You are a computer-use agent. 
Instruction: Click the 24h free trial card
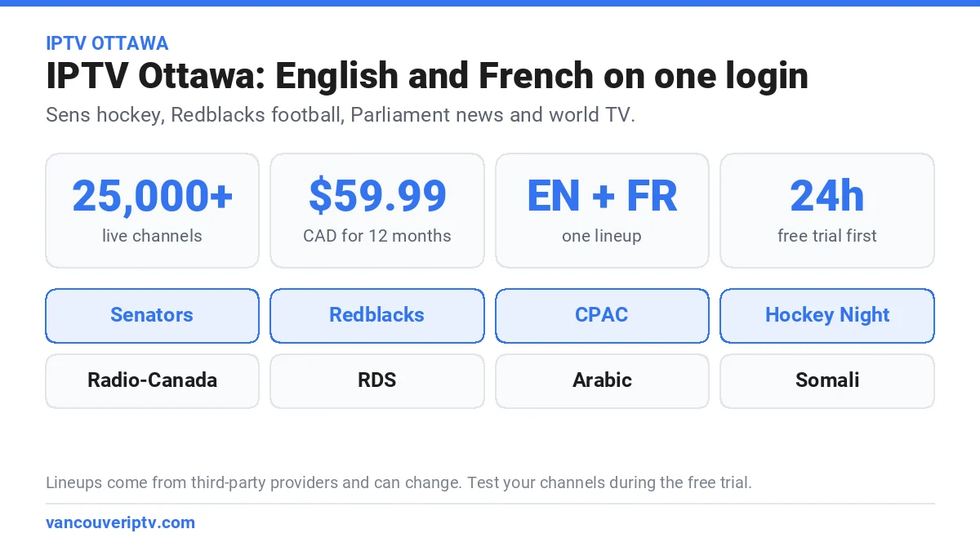827,211
